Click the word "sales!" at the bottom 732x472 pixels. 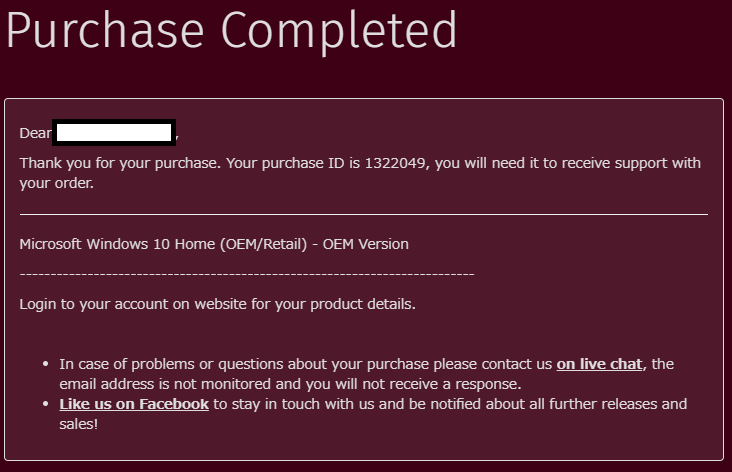point(78,424)
